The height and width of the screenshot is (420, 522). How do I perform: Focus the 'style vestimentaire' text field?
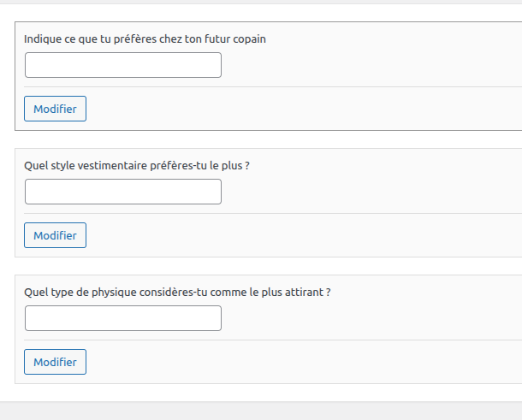tap(123, 192)
